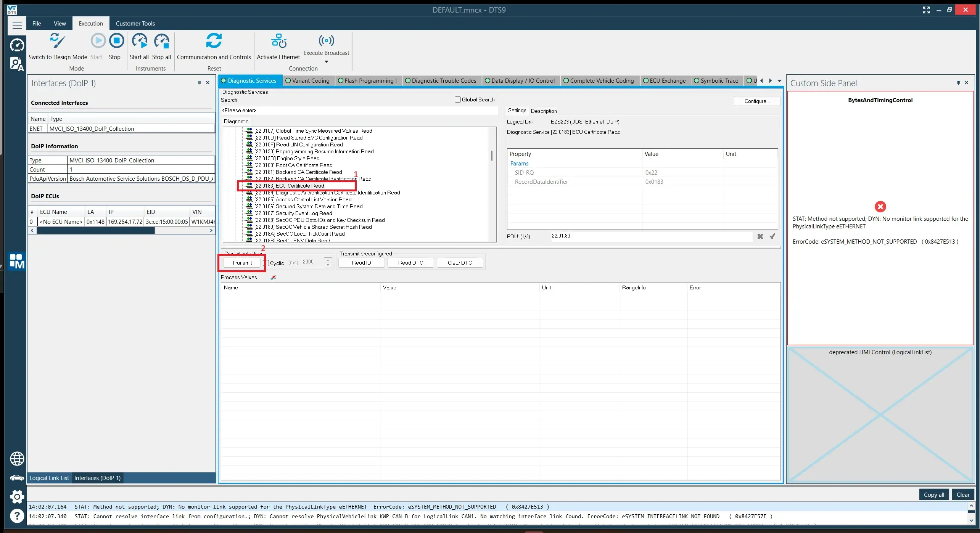Screen dimensions: 980x533
Task: Click the Stop all instruments icon
Action: [162, 41]
